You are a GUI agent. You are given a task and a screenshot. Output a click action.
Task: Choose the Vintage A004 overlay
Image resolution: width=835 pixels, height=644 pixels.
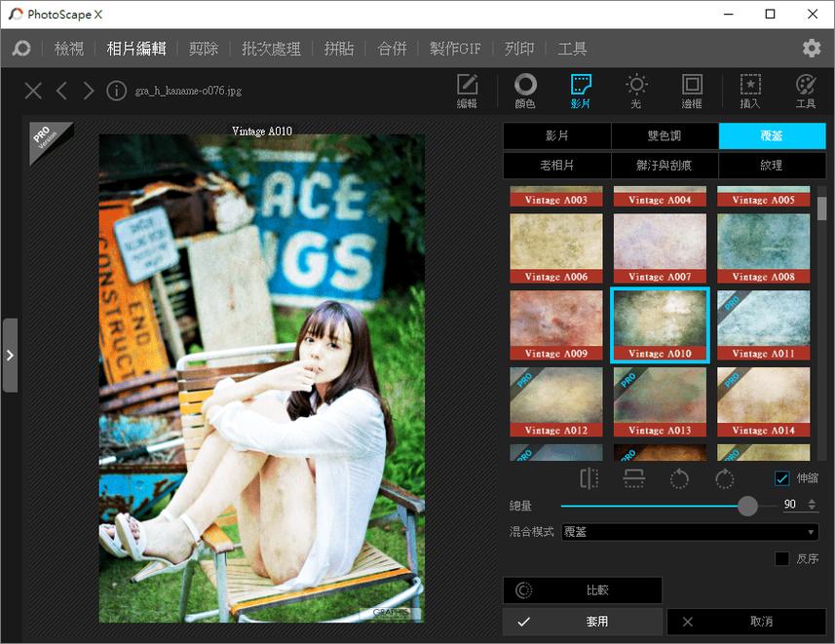pos(660,196)
